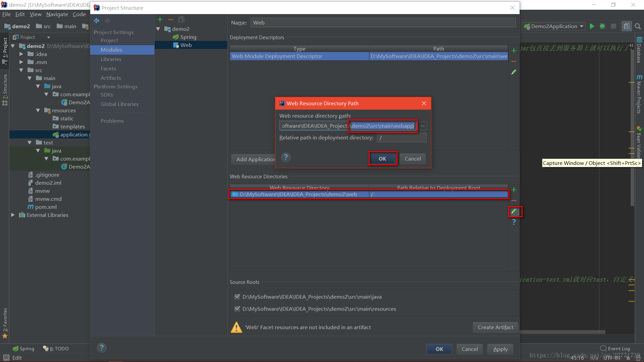
Task: Select Artifacts in Project Settings
Action: coord(111,78)
